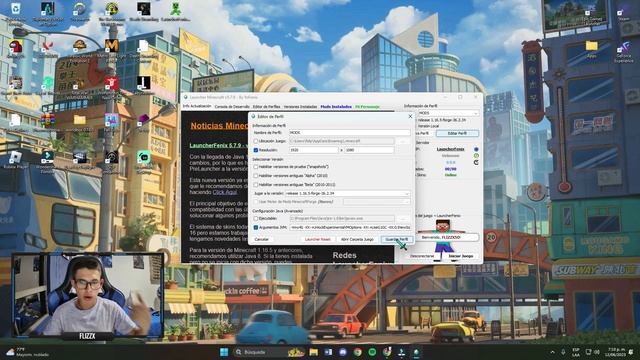Open the Windows Start menu
Image resolution: width=640 pixels, height=360 pixels.
(x=224, y=352)
